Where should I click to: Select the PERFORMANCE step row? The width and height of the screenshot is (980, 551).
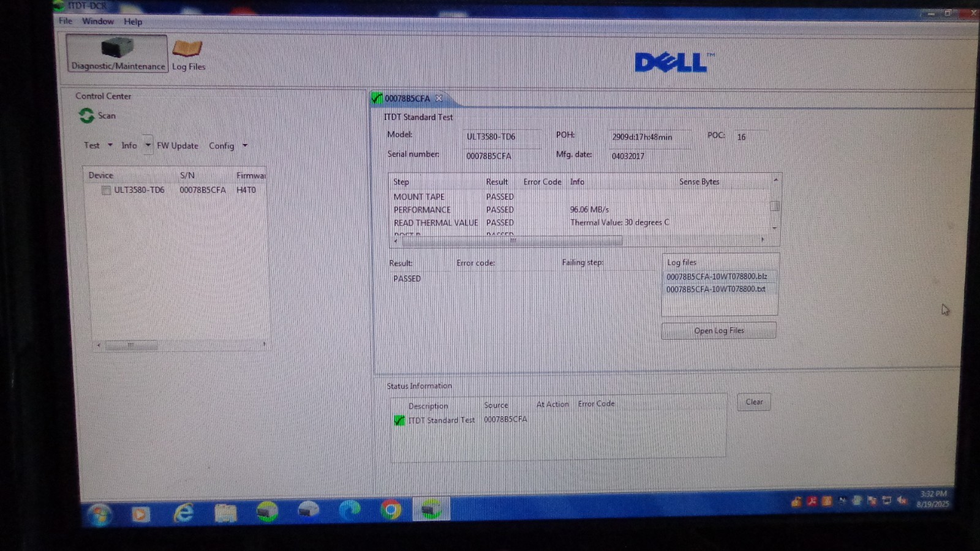pos(580,209)
